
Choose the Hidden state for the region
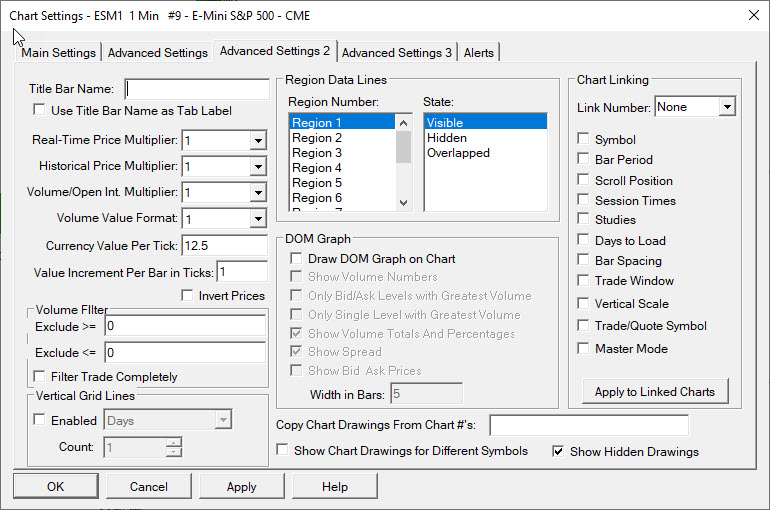point(447,138)
